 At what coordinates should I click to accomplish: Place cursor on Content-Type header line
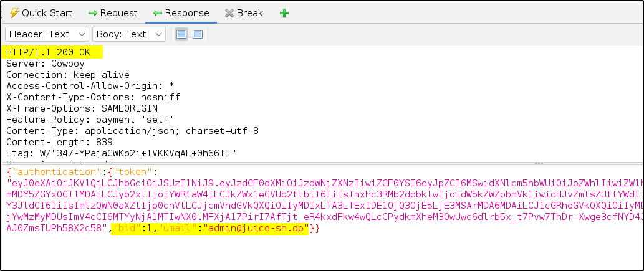[x=132, y=131]
